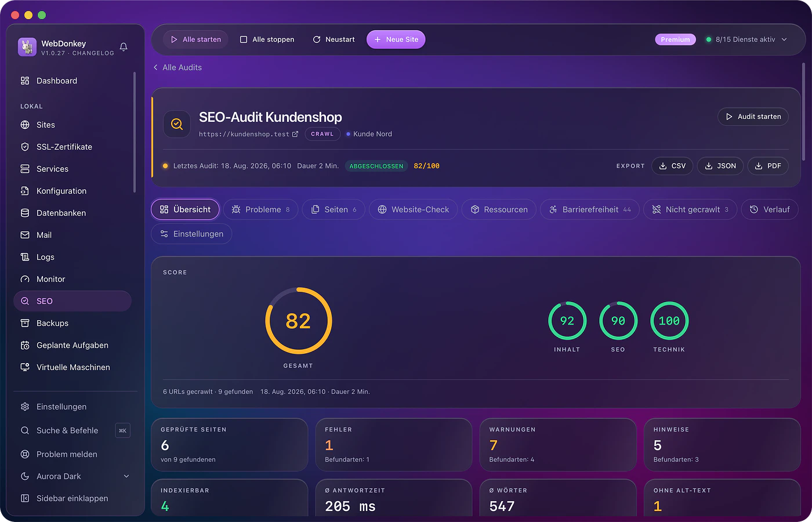Go to Dashboard in sidebar

pyautogui.click(x=72, y=81)
